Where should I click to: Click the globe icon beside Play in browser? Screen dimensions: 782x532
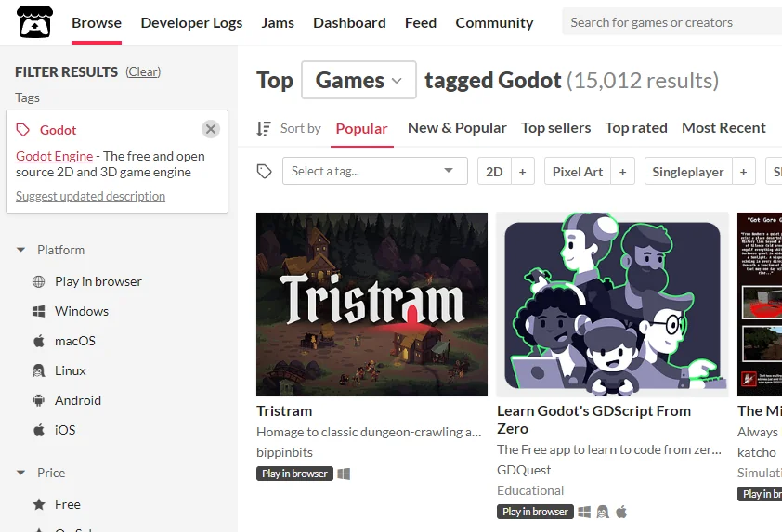38,281
